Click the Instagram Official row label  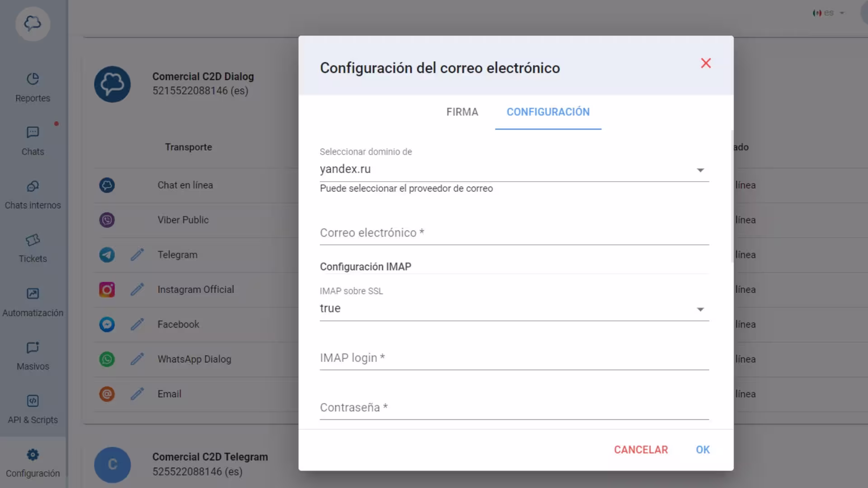pos(196,290)
